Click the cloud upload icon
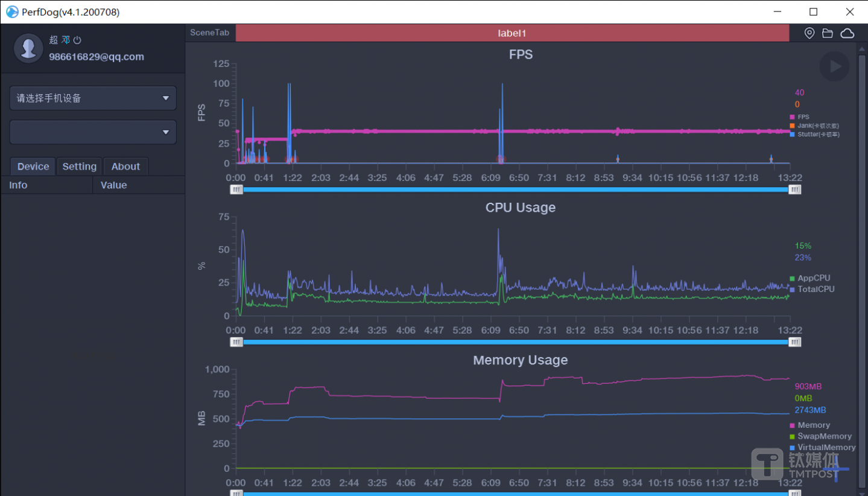 tap(847, 33)
